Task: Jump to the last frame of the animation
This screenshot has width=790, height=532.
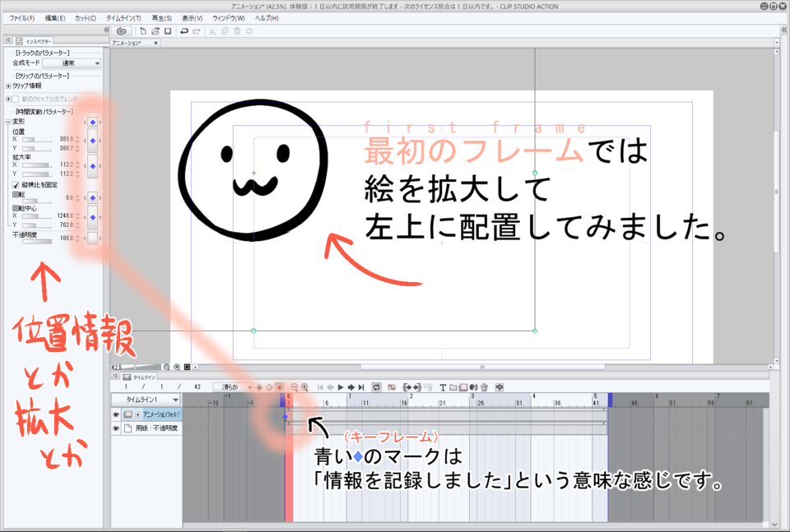Action: (360, 386)
